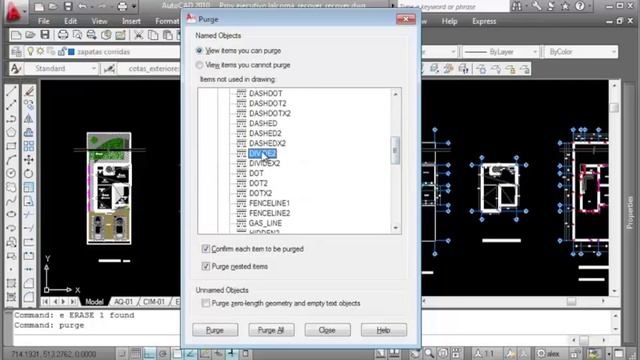This screenshot has width=640, height=360.
Task: Click the AutoCAD application menu logo
Action: click(13, 11)
